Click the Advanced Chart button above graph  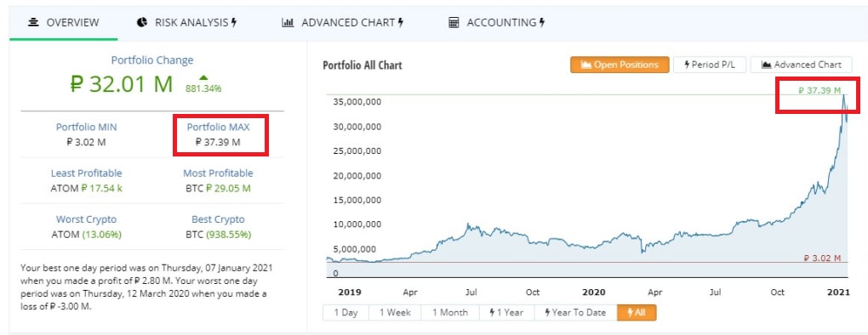(801, 65)
